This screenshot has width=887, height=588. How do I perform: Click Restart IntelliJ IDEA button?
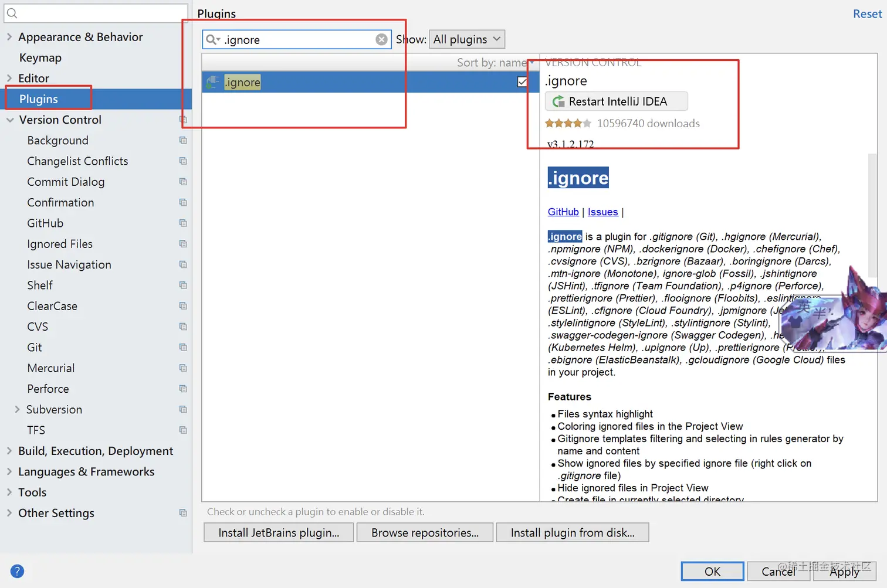617,101
